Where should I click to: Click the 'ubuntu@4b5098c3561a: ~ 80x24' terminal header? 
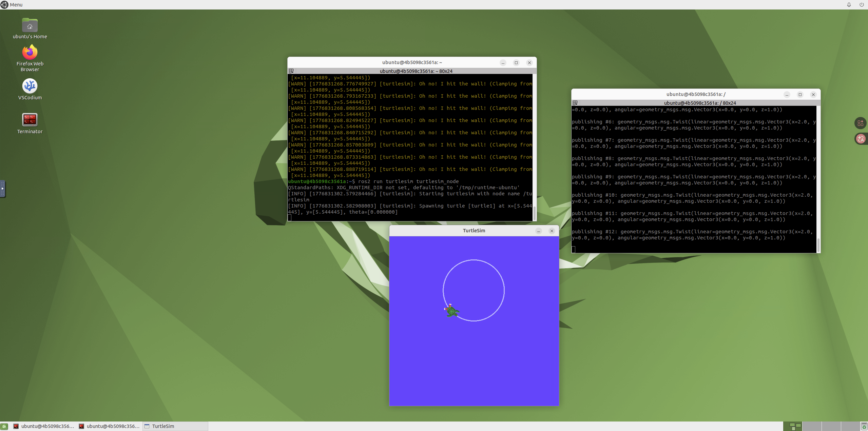(x=416, y=71)
